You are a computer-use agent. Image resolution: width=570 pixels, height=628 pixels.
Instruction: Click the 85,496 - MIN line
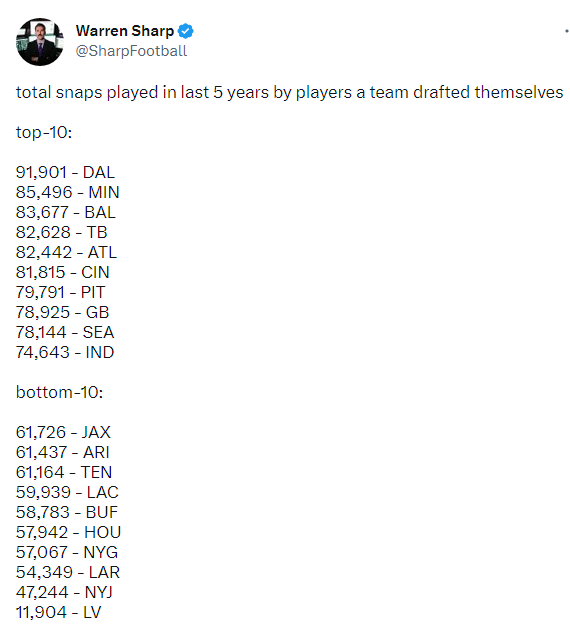pos(68,193)
